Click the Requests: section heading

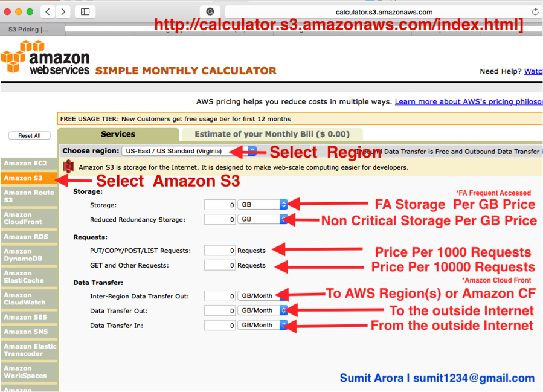tap(91, 237)
